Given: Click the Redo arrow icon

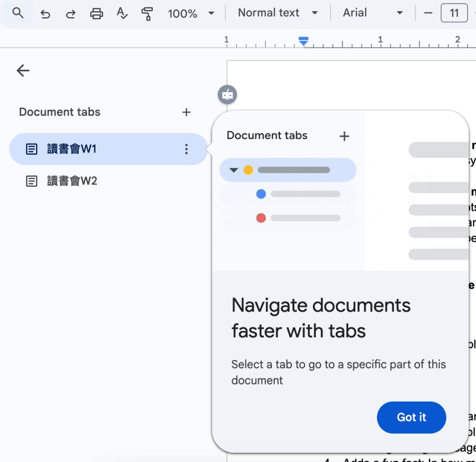Looking at the screenshot, I should 71,13.
